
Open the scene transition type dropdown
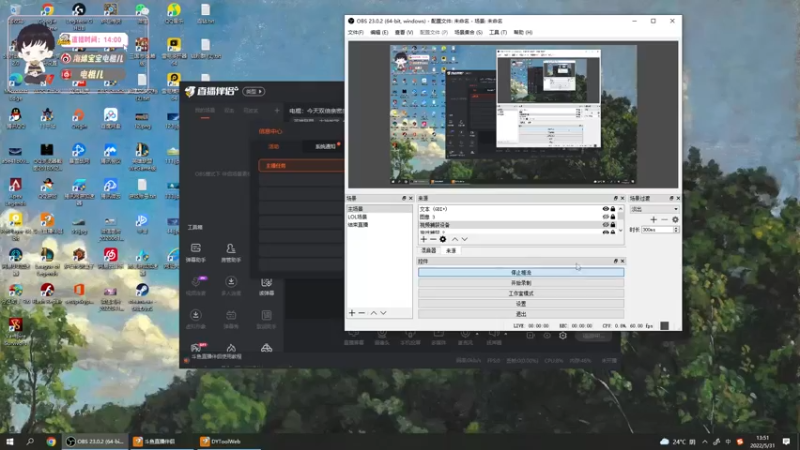(655, 209)
